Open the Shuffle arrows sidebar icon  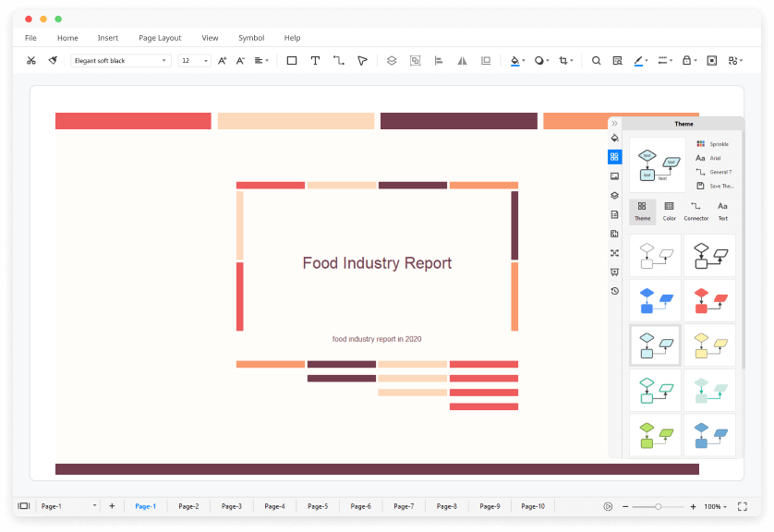pos(614,253)
